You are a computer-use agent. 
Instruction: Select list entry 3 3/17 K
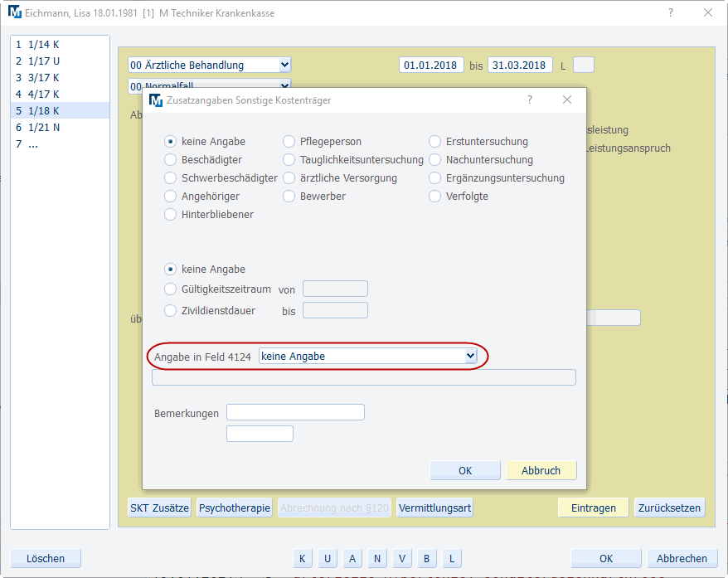(x=60, y=77)
